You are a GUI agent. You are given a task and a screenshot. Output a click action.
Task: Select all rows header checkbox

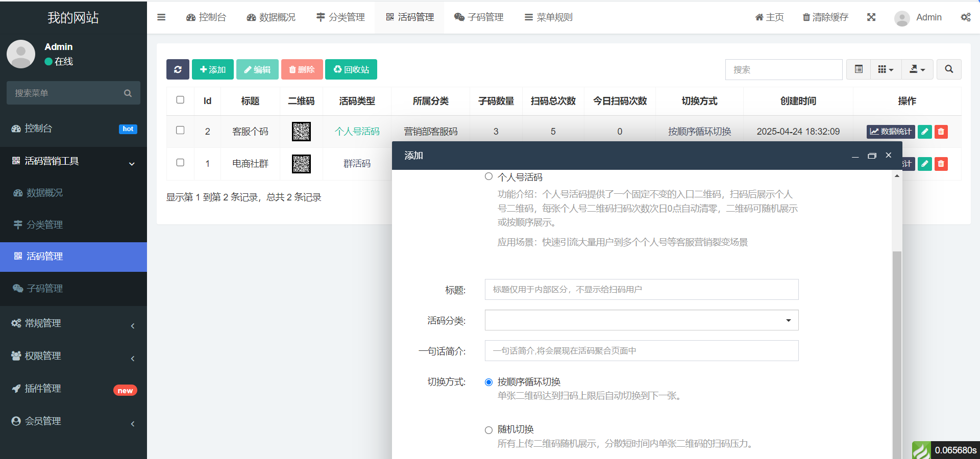180,100
